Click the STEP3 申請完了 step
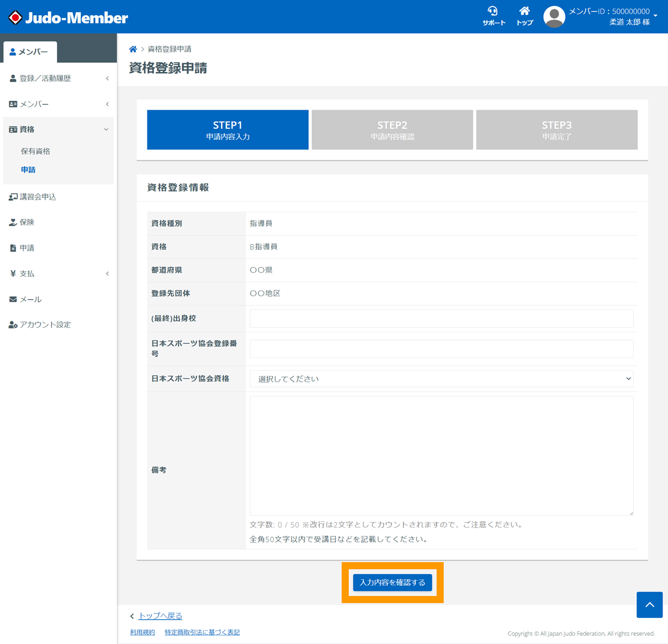 pos(557,130)
